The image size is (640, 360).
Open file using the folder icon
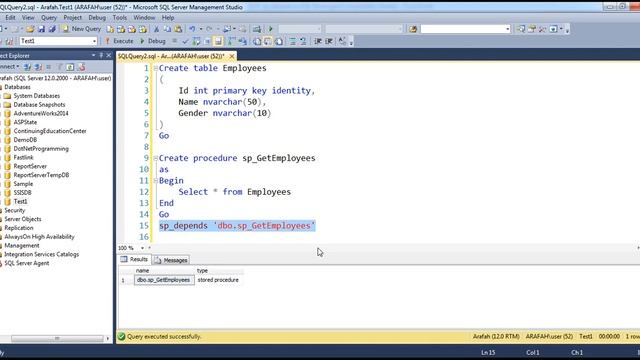click(30, 29)
